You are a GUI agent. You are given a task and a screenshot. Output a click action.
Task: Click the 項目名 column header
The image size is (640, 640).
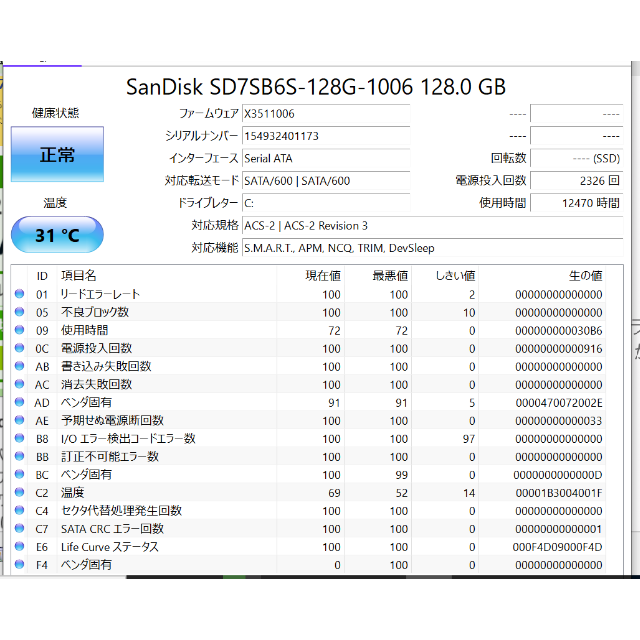[78, 276]
